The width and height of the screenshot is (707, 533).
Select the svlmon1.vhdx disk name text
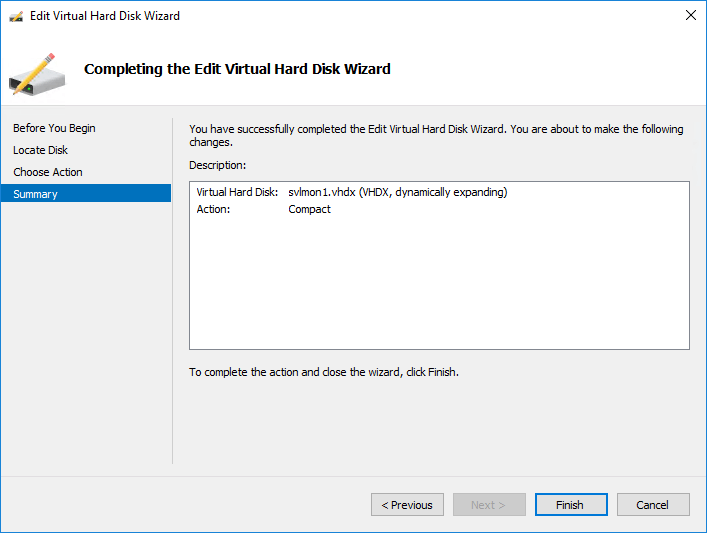point(322,192)
